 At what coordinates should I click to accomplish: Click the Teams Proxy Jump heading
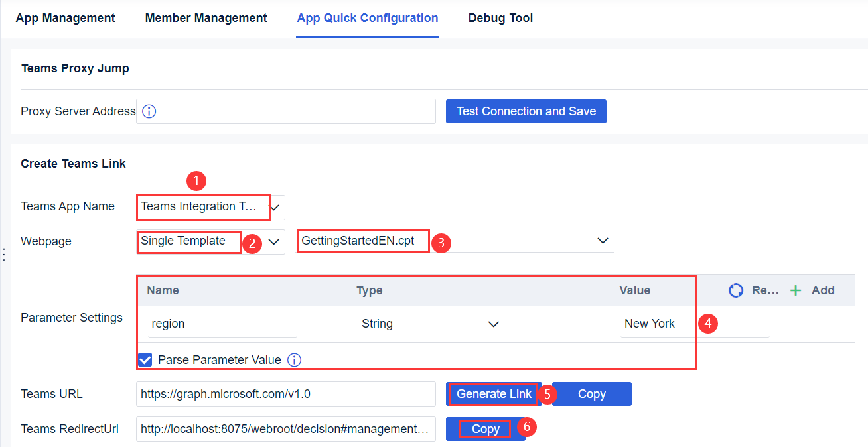[x=75, y=68]
